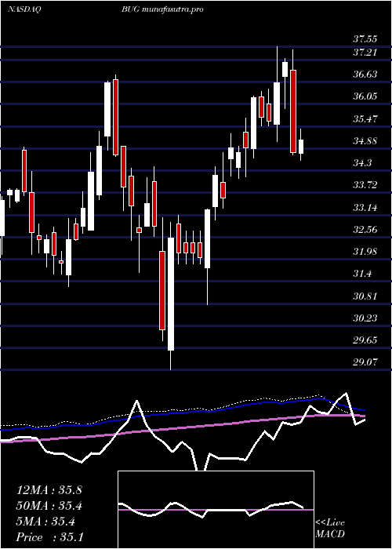Click the BUG munafasutra.pro title text
The image size is (392, 549).
pyautogui.click(x=162, y=9)
